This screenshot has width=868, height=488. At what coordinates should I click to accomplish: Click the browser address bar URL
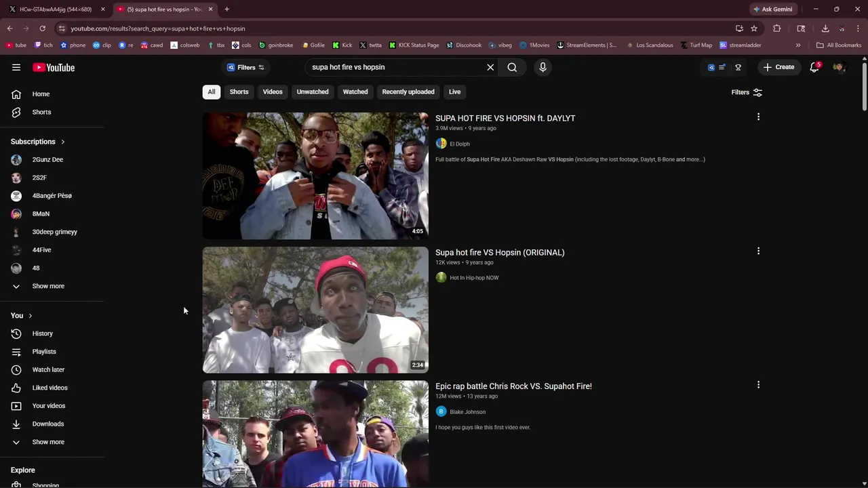158,28
